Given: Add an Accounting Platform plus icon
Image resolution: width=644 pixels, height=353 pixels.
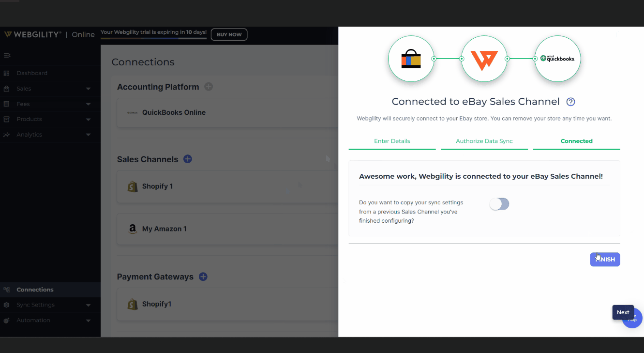Looking at the screenshot, I should pyautogui.click(x=209, y=87).
